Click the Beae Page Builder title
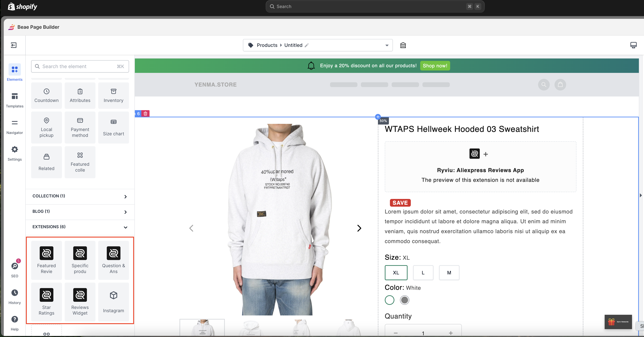 point(38,27)
